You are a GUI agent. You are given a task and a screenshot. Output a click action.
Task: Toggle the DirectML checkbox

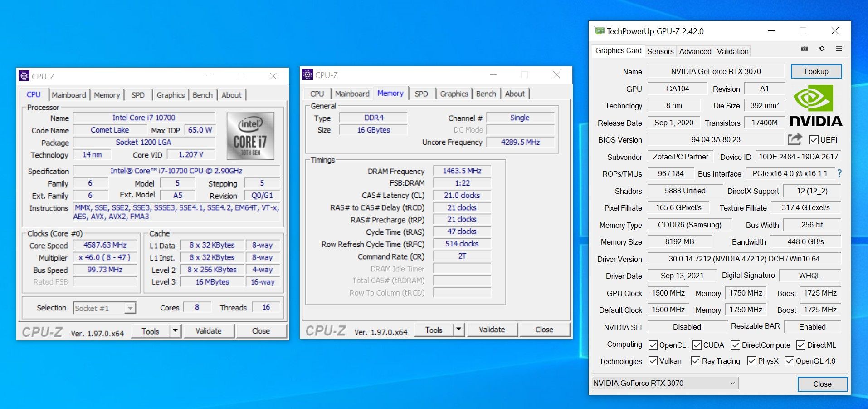tap(801, 345)
